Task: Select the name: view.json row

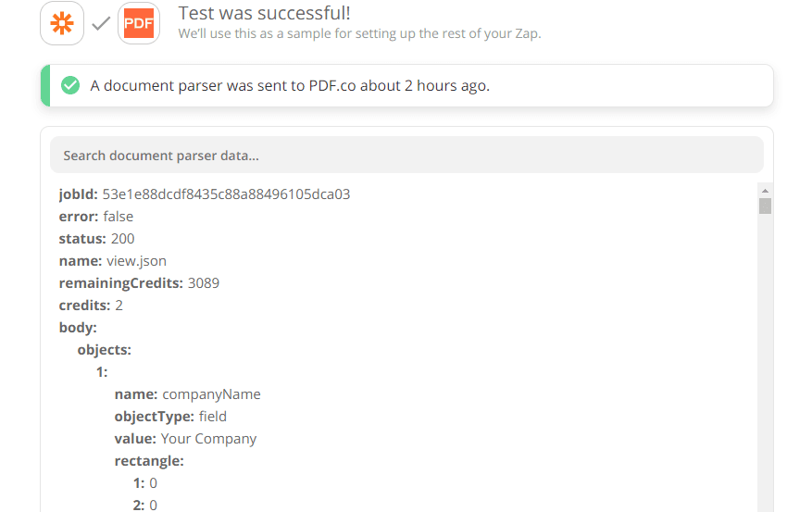Action: pyautogui.click(x=113, y=261)
